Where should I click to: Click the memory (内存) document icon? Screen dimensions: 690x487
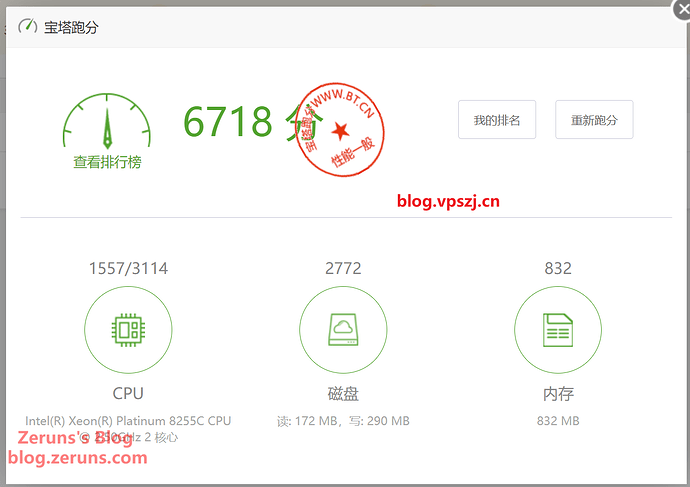(x=557, y=330)
